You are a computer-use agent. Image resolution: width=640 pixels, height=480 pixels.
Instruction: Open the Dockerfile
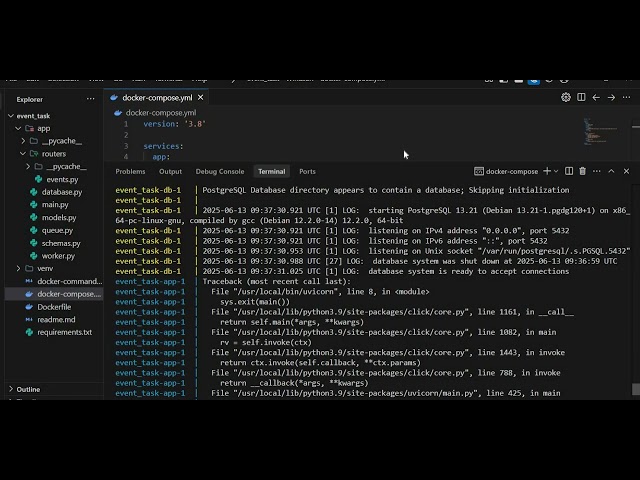tap(54, 307)
